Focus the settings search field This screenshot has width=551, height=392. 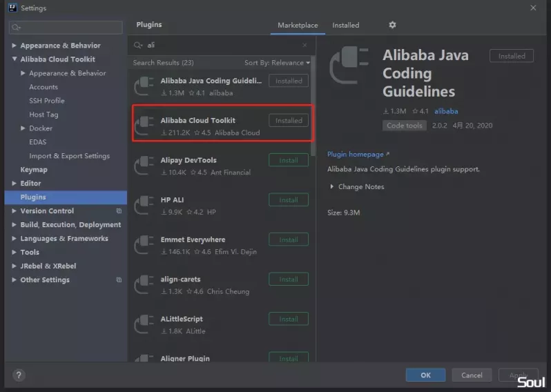[x=66, y=28]
